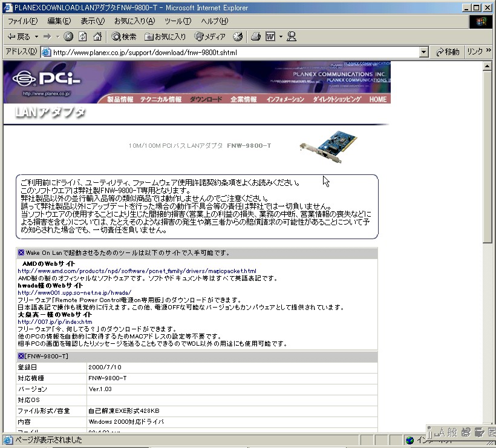Click the 移動 (Go) button
496x448 pixels.
(x=447, y=52)
